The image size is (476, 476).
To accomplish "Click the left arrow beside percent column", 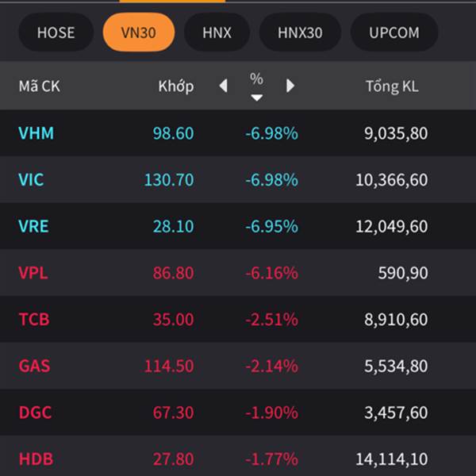I will click(x=223, y=86).
